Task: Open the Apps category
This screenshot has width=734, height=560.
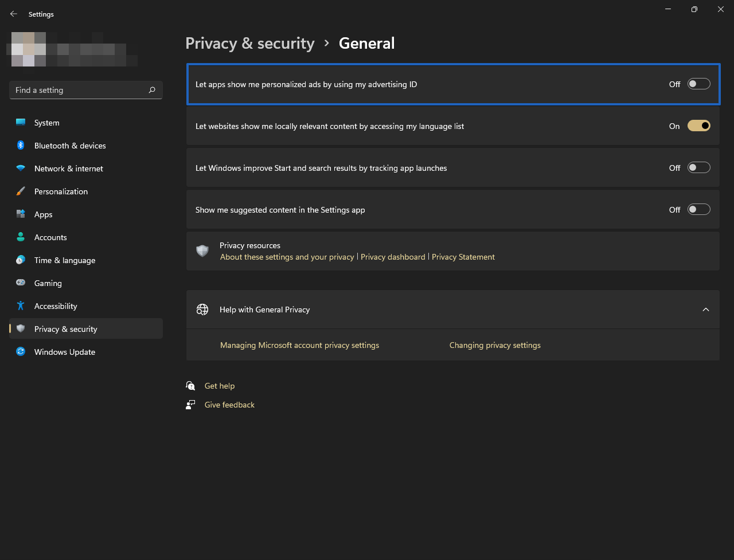Action: click(86, 214)
